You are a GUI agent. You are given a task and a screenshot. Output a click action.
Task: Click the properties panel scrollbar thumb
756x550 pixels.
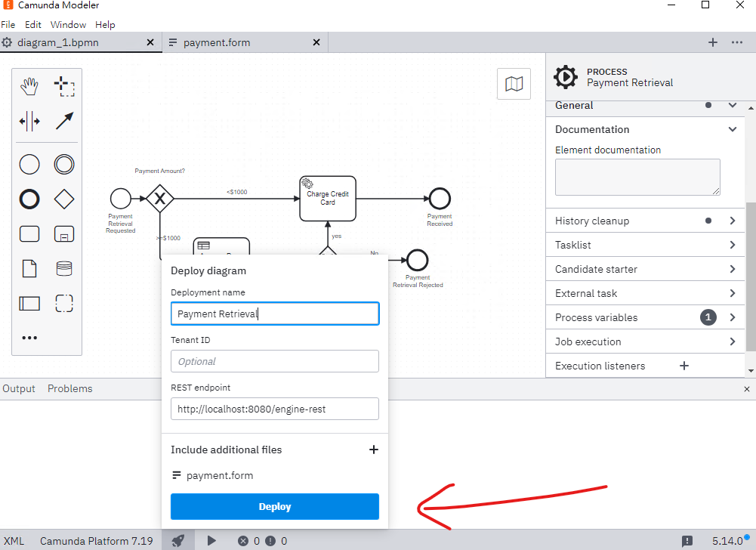[x=751, y=277]
